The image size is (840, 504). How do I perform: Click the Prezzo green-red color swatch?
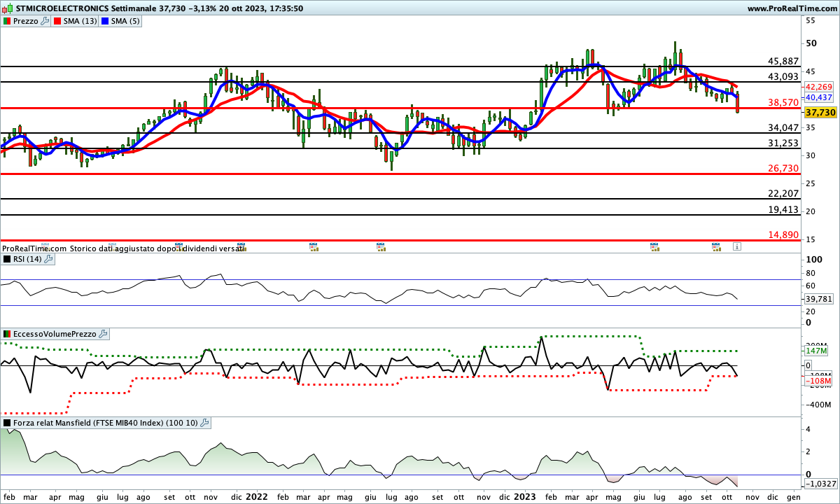click(x=7, y=22)
